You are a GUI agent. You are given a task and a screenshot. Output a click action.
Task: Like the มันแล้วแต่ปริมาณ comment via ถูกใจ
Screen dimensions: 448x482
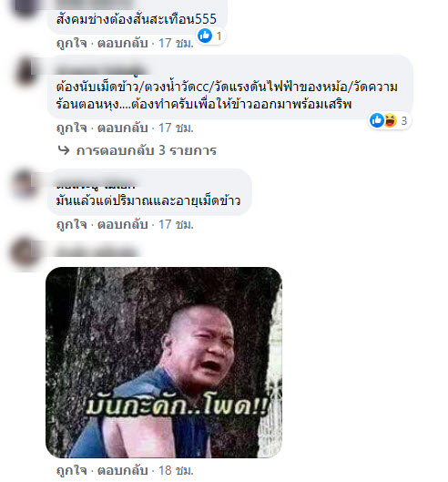point(72,224)
